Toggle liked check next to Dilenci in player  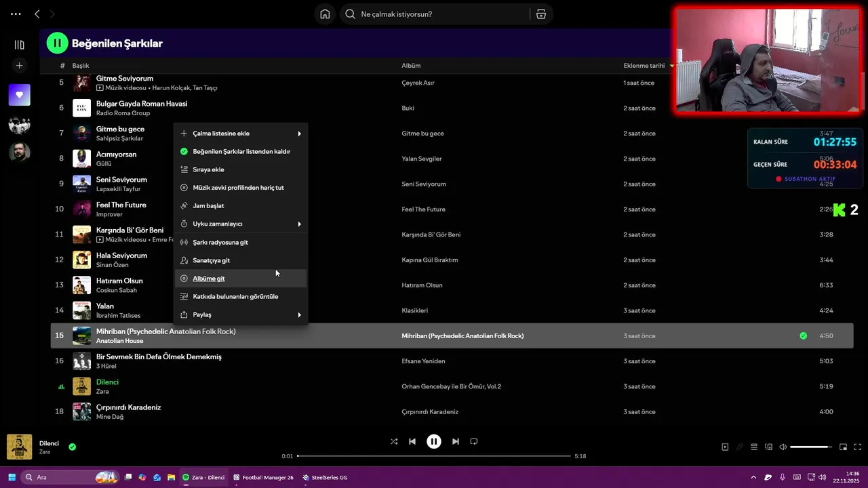pos(72,447)
